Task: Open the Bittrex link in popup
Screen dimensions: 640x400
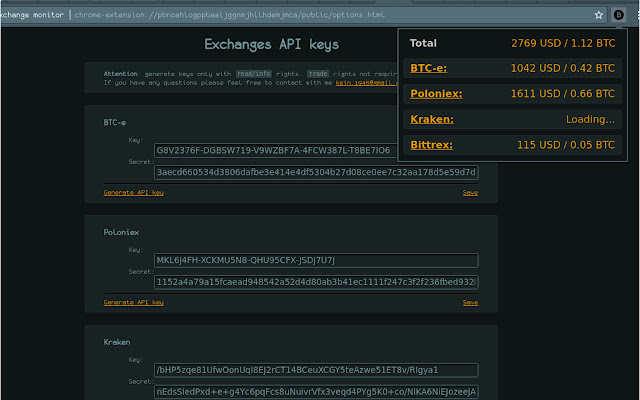Action: 431,145
